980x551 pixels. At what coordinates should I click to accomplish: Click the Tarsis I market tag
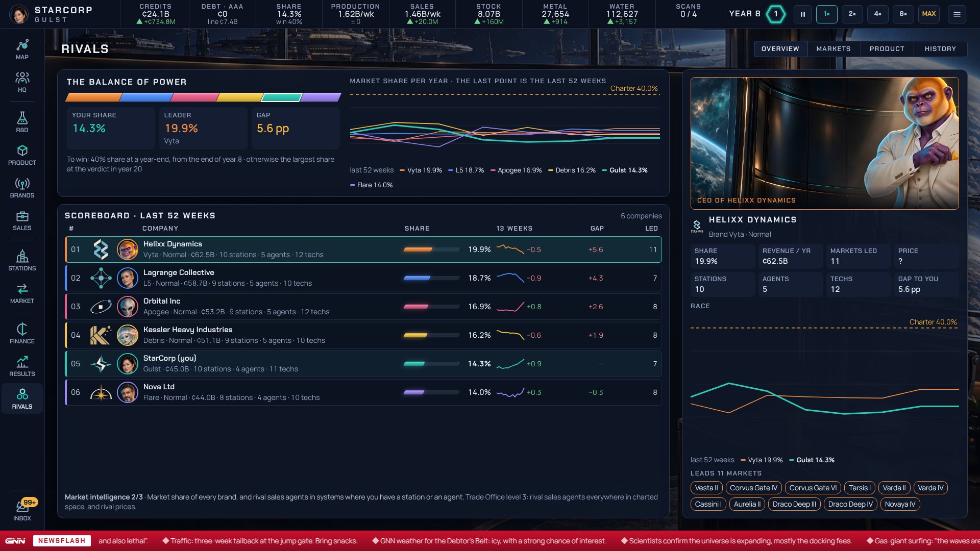coord(860,488)
